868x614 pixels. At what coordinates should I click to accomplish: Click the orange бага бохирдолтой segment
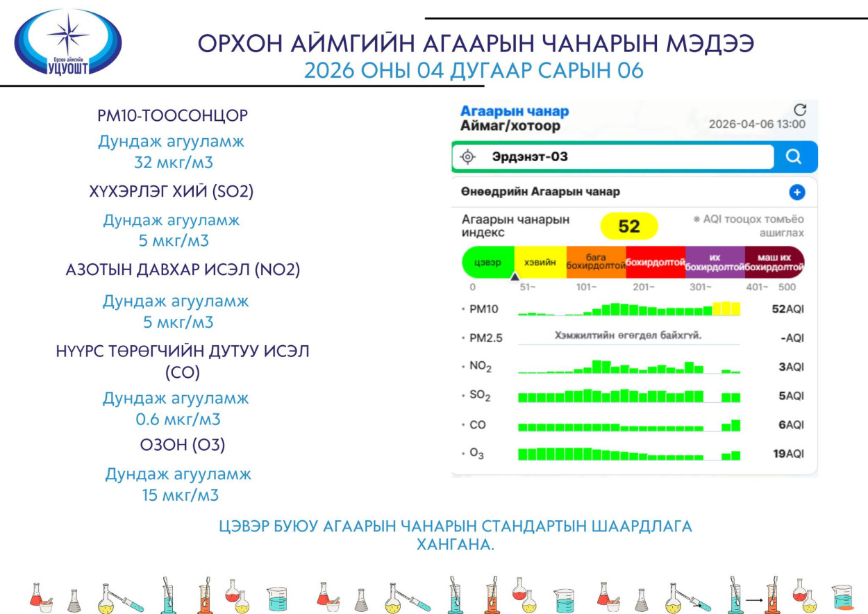(596, 263)
